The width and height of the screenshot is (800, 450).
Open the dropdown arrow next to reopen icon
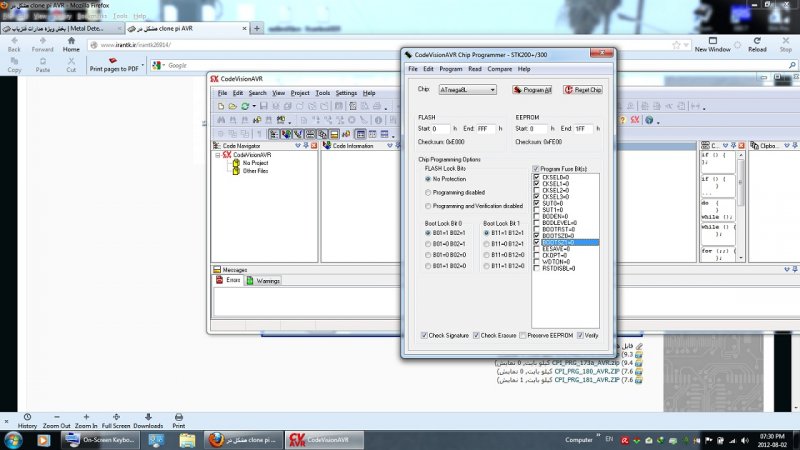coord(254,106)
